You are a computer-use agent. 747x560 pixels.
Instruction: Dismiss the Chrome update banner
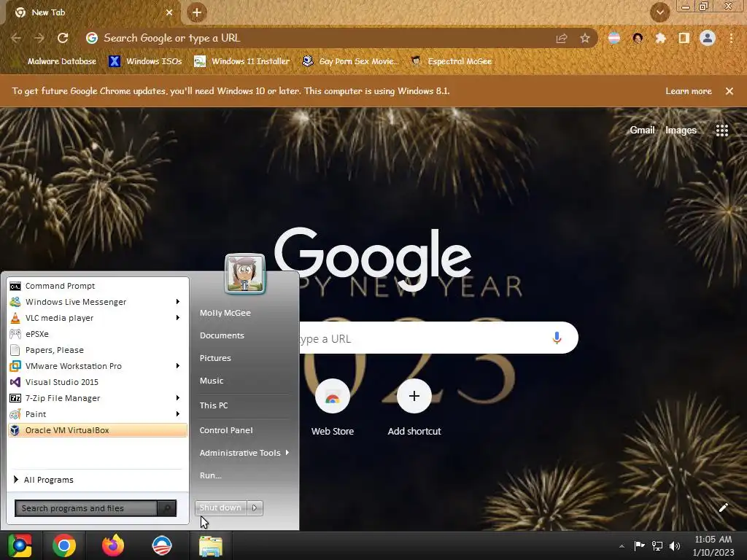coord(729,91)
